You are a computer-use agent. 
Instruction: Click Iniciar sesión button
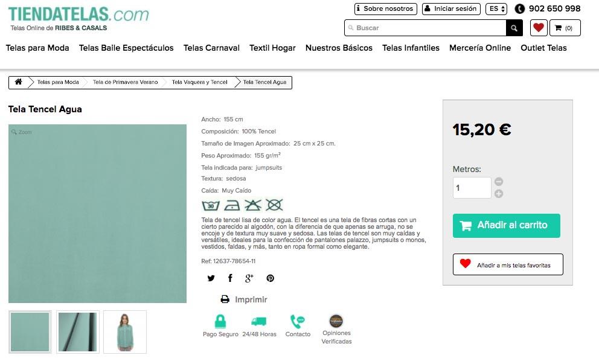(450, 8)
